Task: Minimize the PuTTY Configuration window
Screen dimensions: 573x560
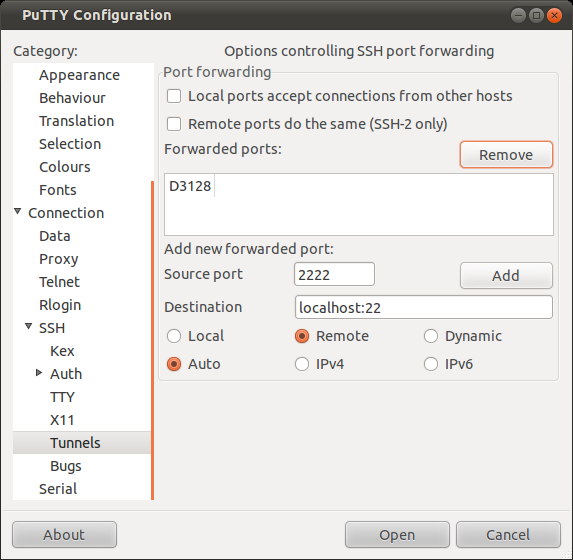Action: pos(518,15)
